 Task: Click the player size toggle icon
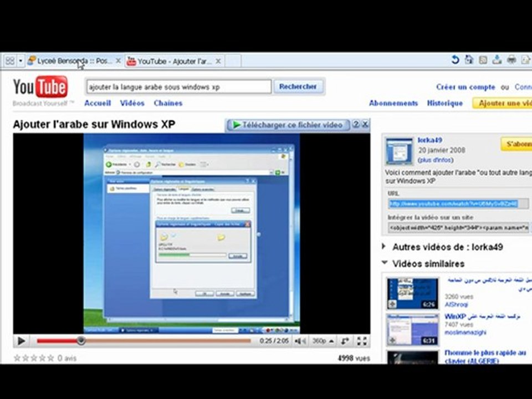tap(345, 341)
